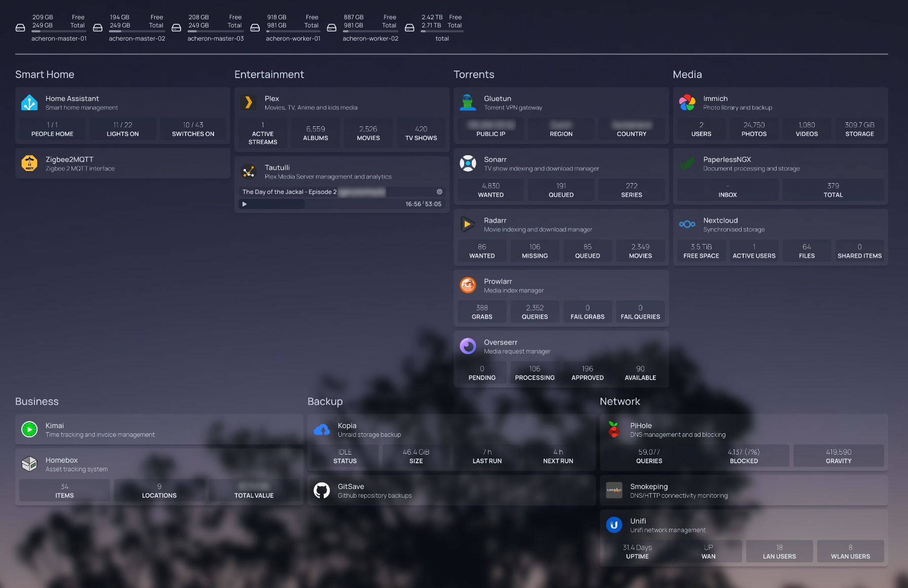Image resolution: width=908 pixels, height=588 pixels.
Task: Click the disk icon for acheron-master-02
Action: click(x=98, y=28)
